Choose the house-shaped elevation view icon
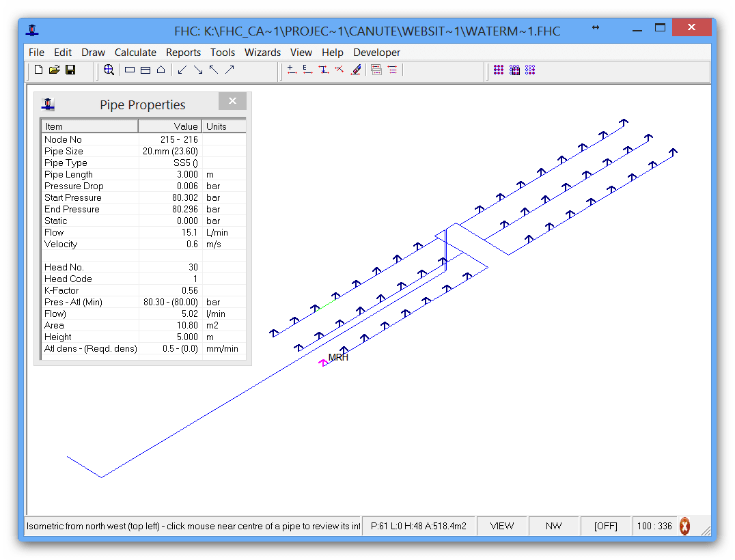735x560 pixels. (161, 70)
